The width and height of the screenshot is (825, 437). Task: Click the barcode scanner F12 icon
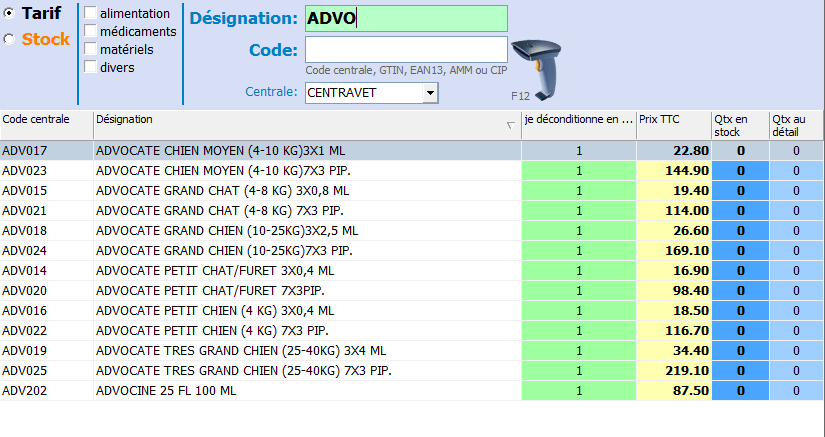tap(537, 70)
